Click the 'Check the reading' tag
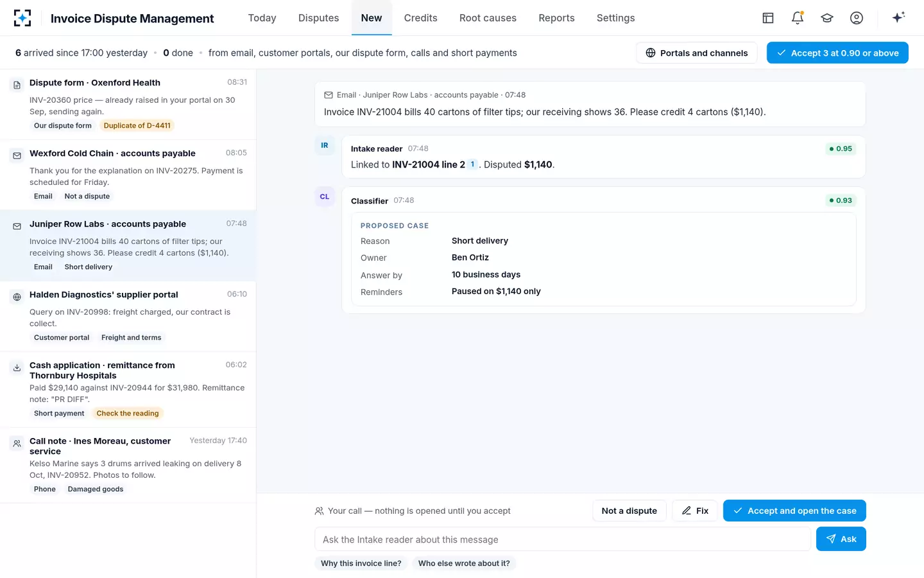924x578 pixels. point(128,414)
